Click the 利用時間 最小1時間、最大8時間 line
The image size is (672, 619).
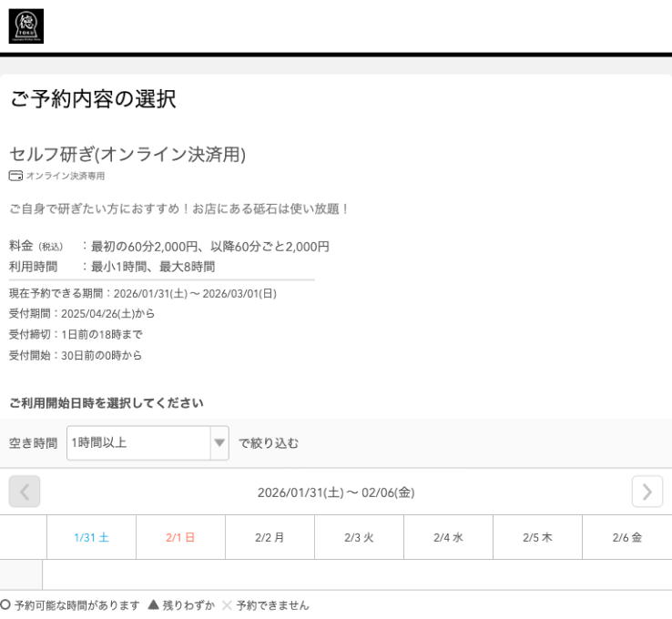112,267
